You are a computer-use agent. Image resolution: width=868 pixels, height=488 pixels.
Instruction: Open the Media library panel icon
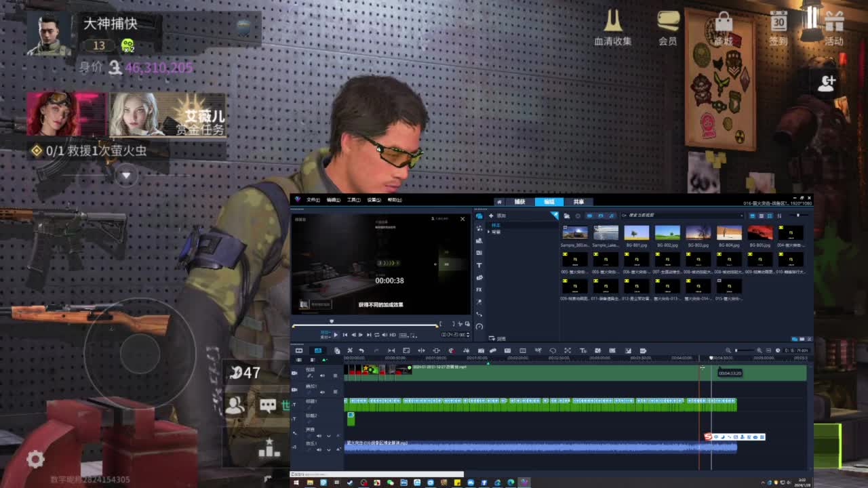(x=479, y=216)
